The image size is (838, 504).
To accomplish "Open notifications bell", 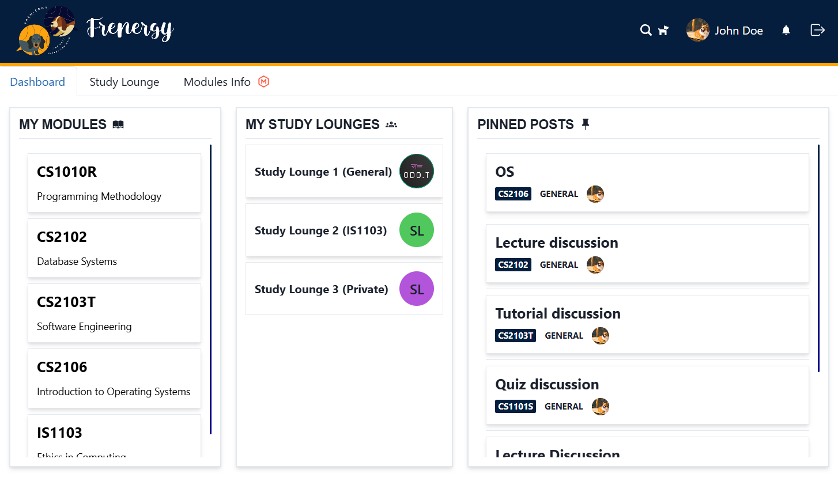I will coord(786,30).
